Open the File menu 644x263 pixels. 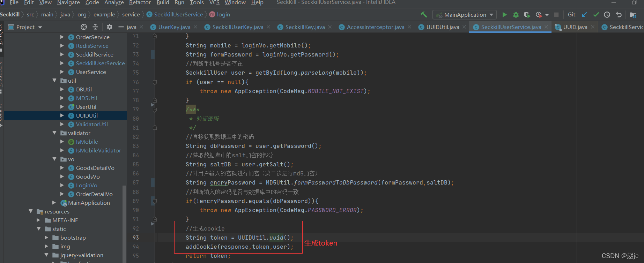[14, 2]
